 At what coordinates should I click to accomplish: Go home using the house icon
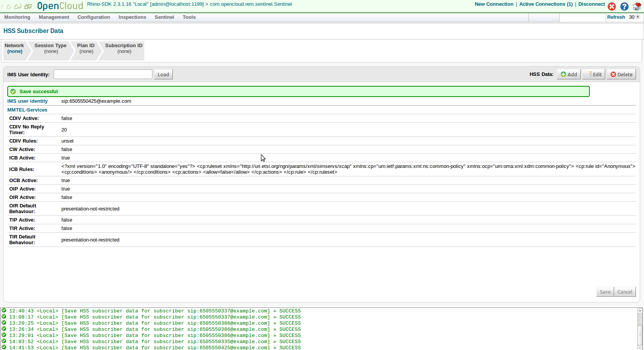pyautogui.click(x=637, y=7)
